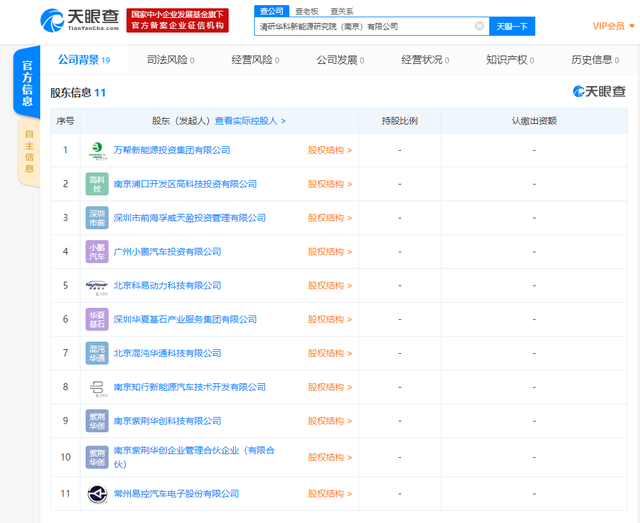Viewport: 640px width, 523px height.
Task: Switch to the 司法风险 tab
Action: (x=170, y=60)
